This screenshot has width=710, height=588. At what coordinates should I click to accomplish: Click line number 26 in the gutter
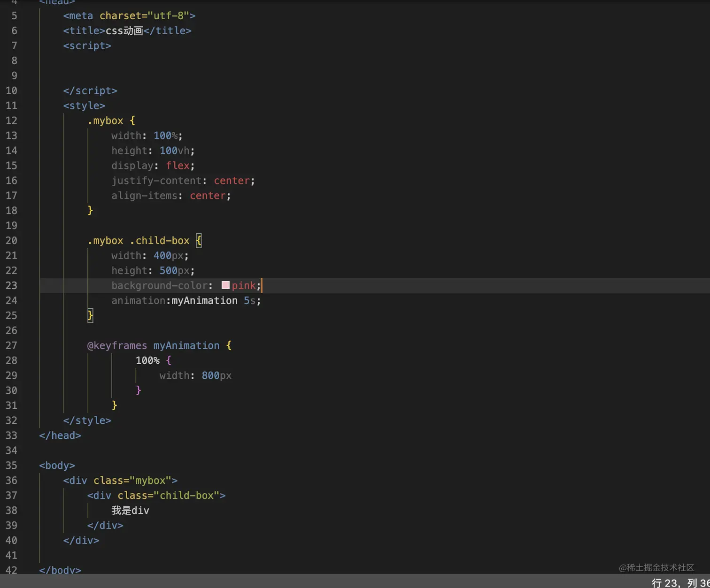click(11, 330)
